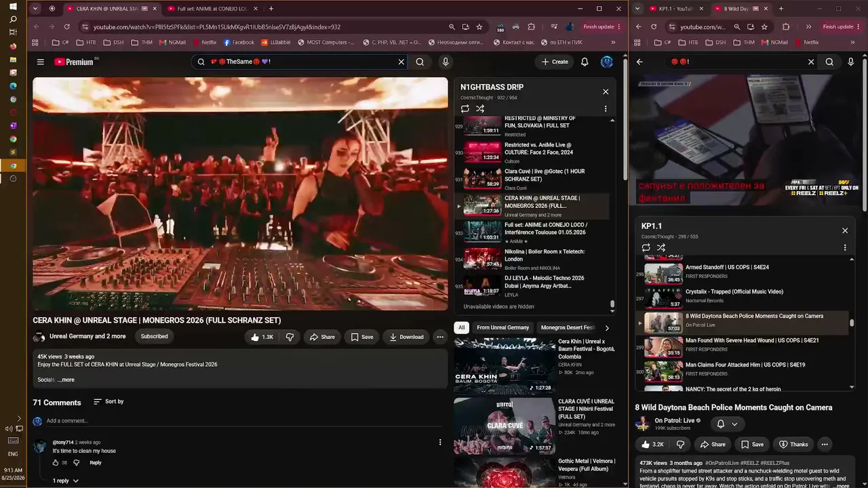
Task: Show more filter chips with right arrow
Action: (607, 328)
